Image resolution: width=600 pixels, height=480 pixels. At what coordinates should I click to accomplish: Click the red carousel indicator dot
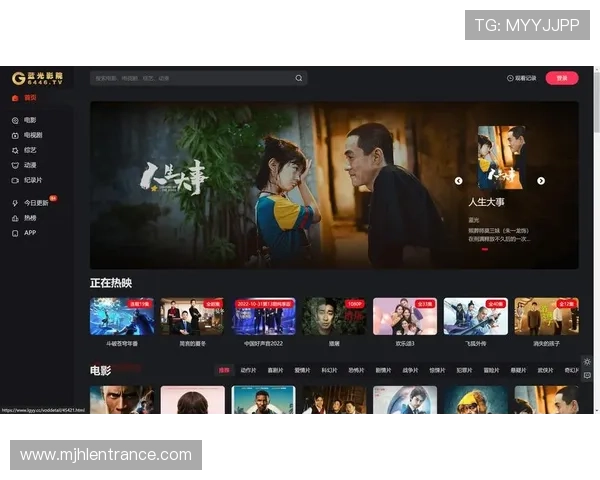tap(485, 249)
